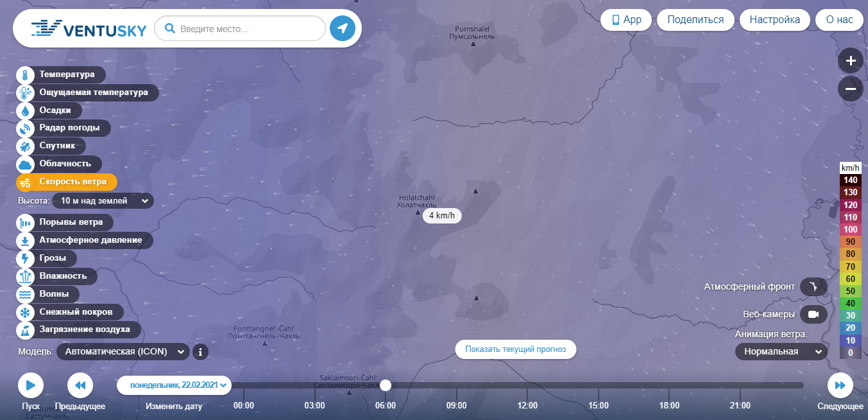The width and height of the screenshot is (868, 420).
Task: Open the Weather radar layer icon
Action: [x=24, y=128]
